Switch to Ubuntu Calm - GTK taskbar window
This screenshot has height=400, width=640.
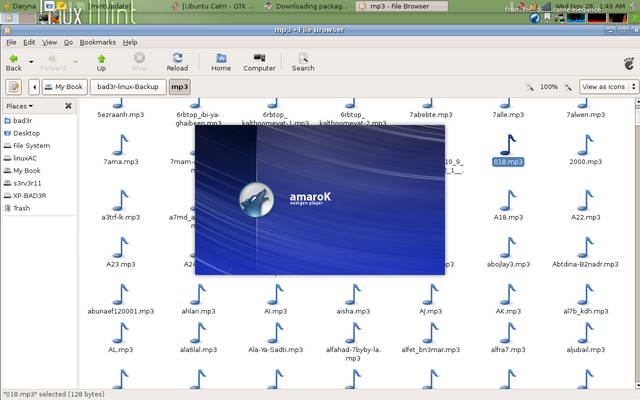tap(214, 6)
